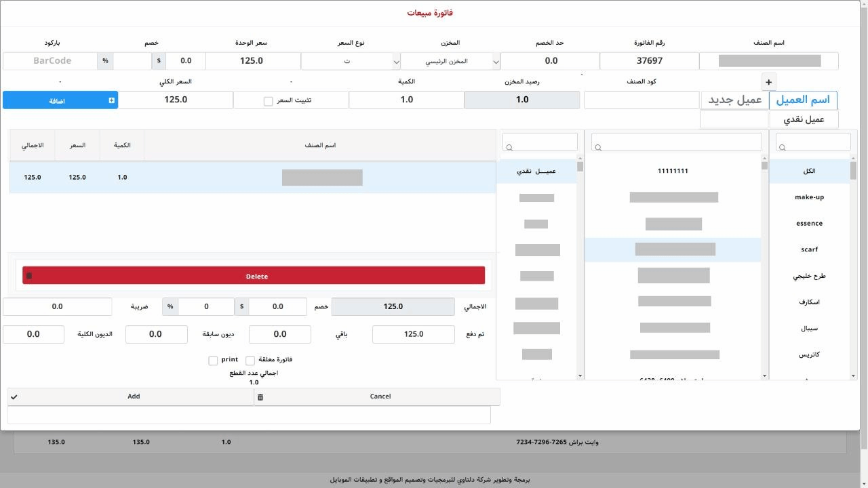Click the رصيد المخزن stock field
868x488 pixels.
(x=522, y=100)
